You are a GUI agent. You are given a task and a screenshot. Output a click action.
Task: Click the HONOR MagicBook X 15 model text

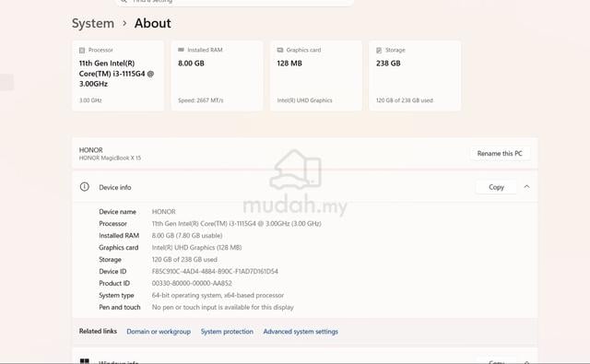[x=110, y=158]
